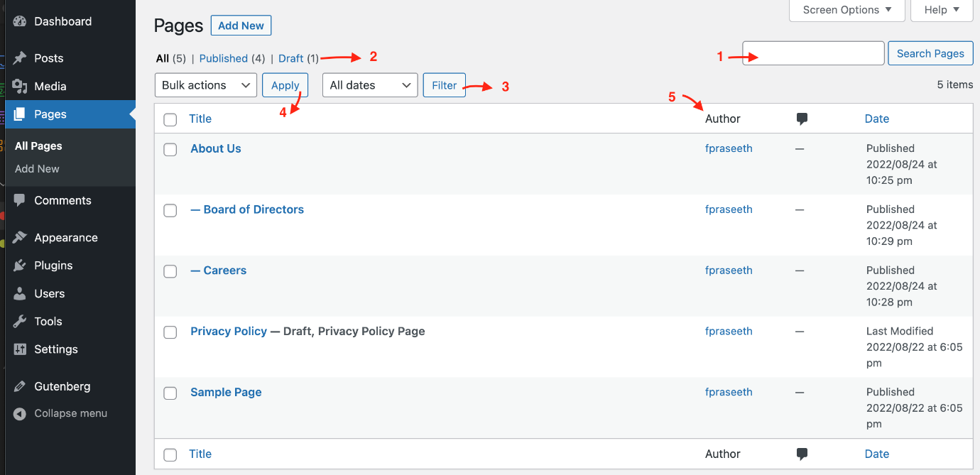This screenshot has height=475, width=980.
Task: Open Media via its sidebar icon
Action: tap(20, 87)
